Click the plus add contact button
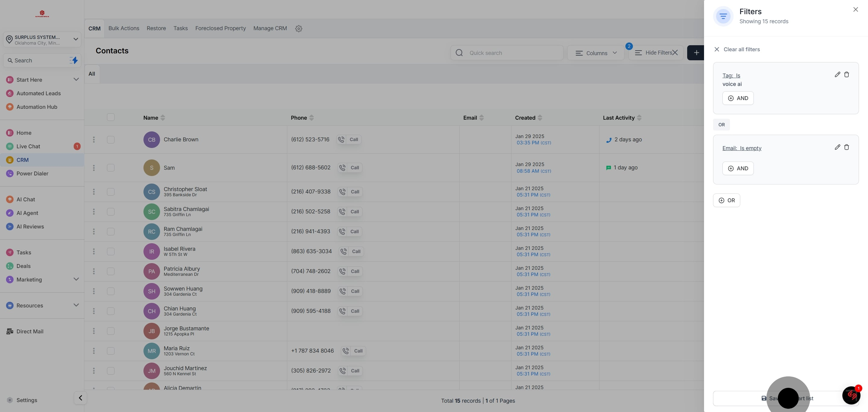This screenshot has height=412, width=868. coord(696,53)
